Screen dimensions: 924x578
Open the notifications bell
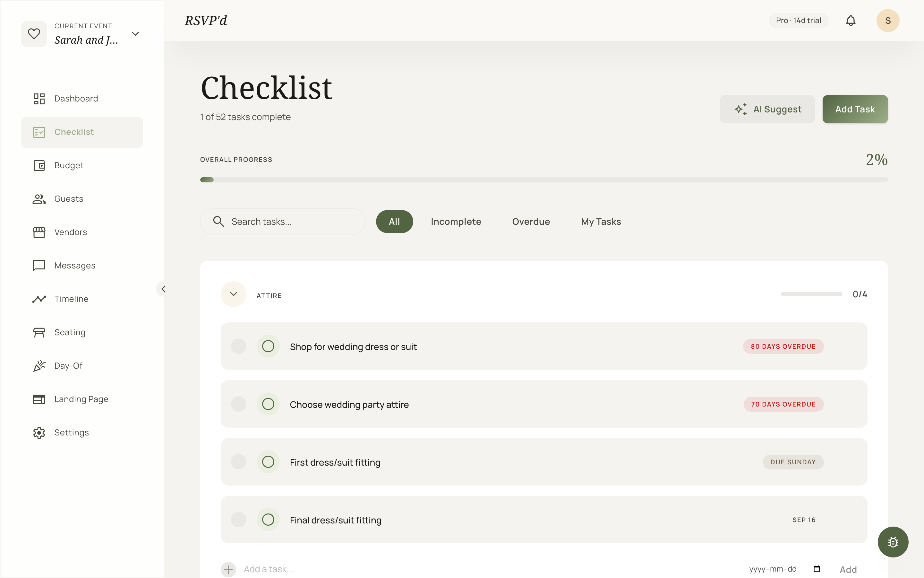850,21
